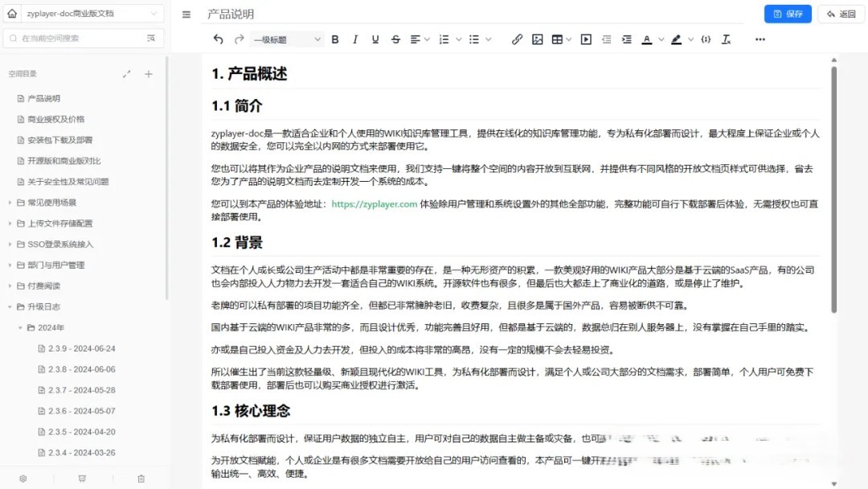Click the plus icon to add a document
The image size is (868, 489).
(149, 74)
